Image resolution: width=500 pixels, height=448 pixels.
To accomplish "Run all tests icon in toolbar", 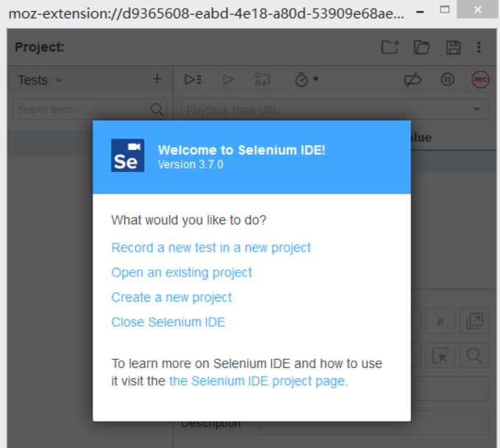I will coord(193,79).
